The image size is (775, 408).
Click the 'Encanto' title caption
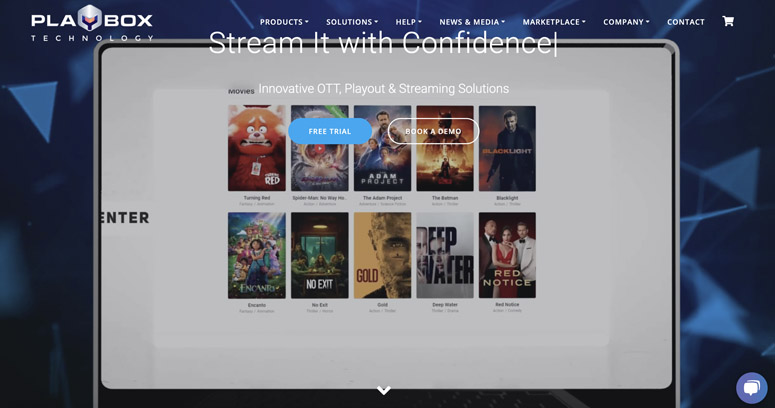tap(257, 305)
